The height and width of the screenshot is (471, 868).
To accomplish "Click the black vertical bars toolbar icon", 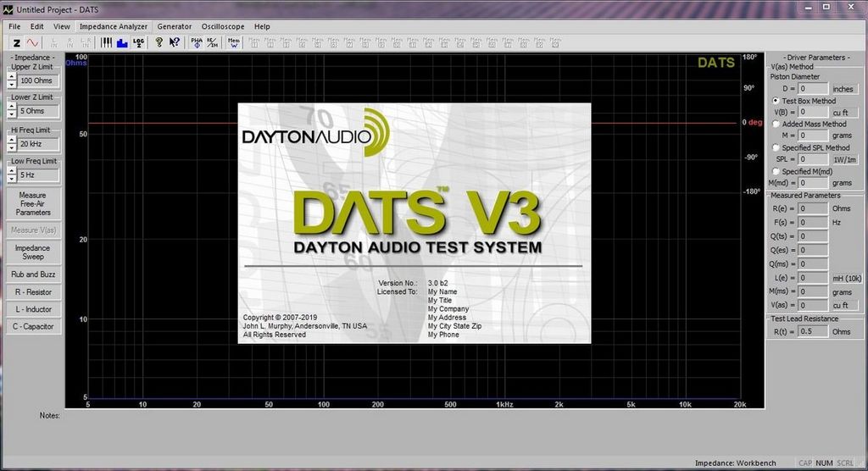I will point(106,42).
